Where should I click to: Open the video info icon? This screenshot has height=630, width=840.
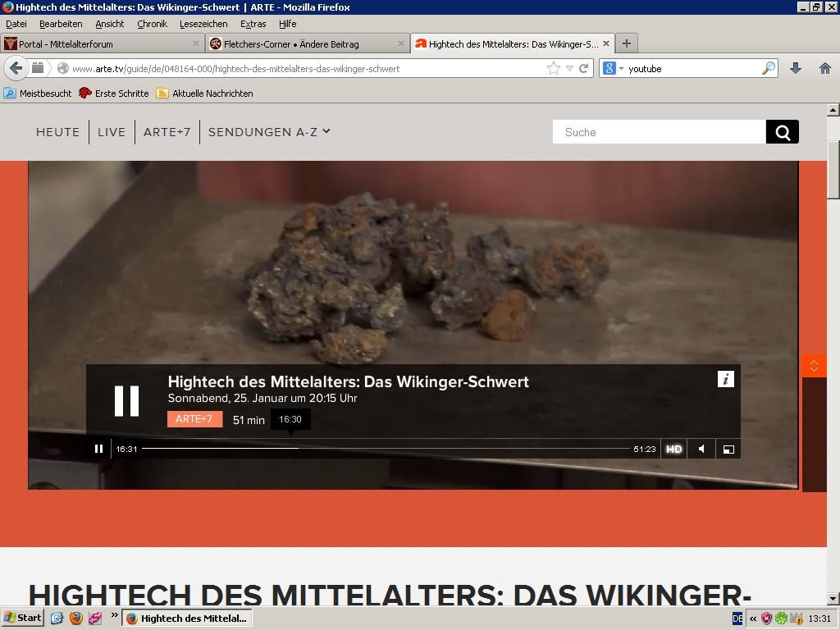(725, 379)
